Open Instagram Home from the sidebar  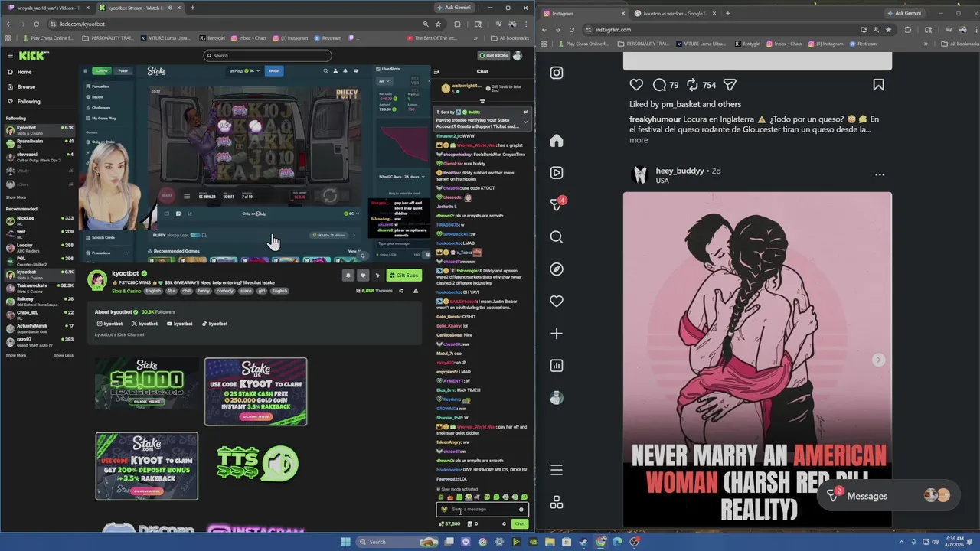pos(557,141)
